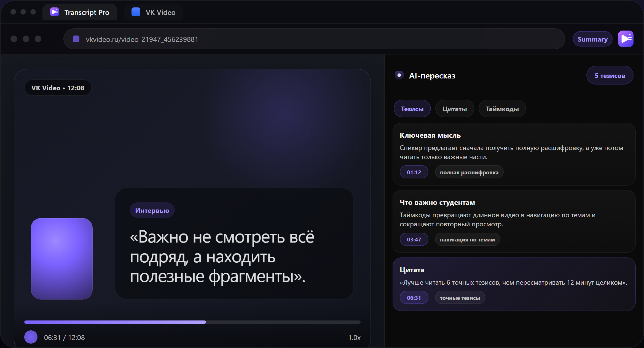Screen dimensions: 644x348
Task: Jump to quote timestamp 06:31
Action: pos(414,297)
